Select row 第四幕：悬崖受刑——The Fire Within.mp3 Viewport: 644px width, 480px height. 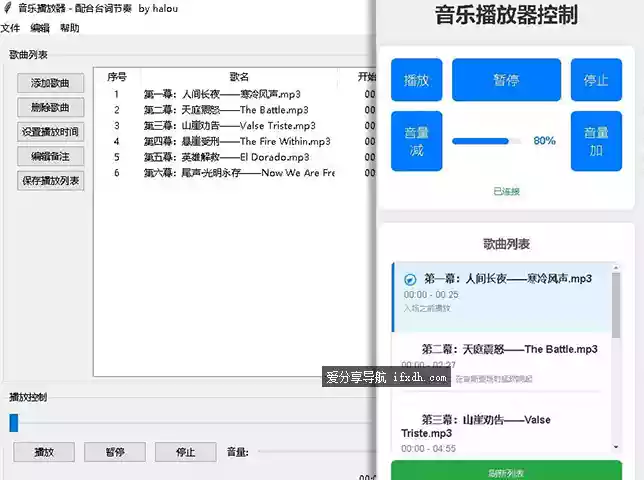(x=234, y=141)
